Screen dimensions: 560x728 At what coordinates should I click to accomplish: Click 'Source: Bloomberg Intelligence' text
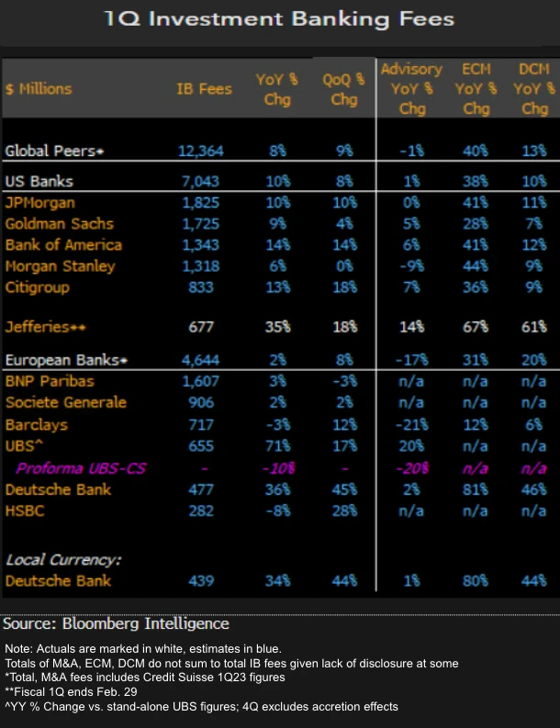116,623
